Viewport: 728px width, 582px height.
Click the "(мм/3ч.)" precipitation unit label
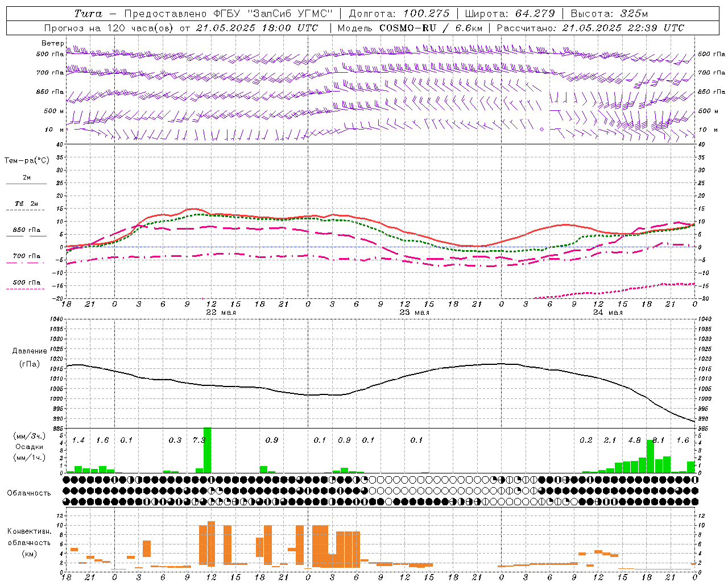click(x=28, y=436)
